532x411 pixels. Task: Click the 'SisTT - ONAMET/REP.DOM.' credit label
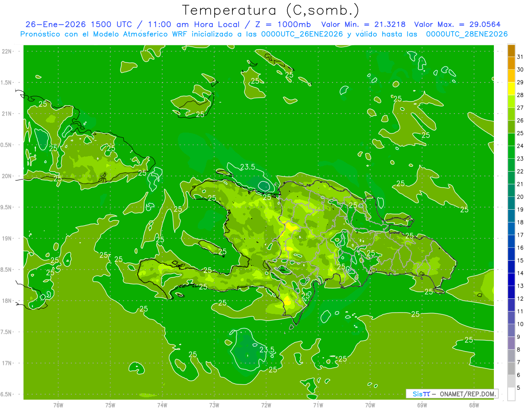[x=452, y=394]
